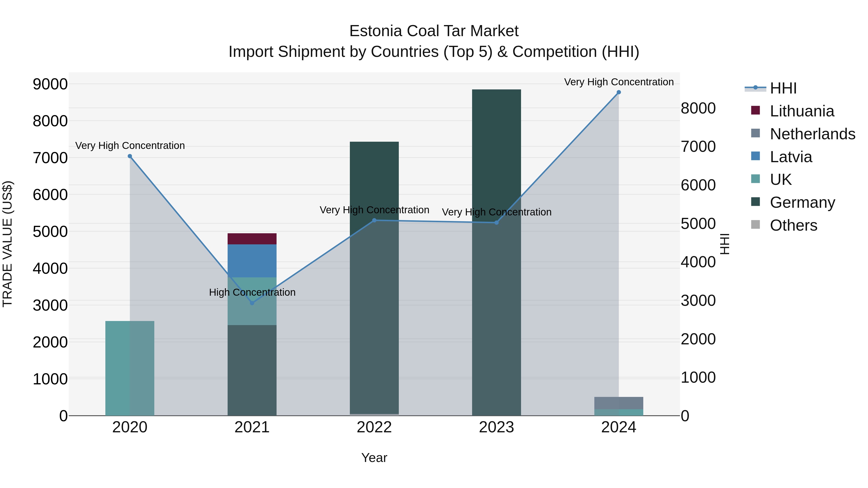
Task: Click the 'Year' x-axis title
Action: point(374,458)
